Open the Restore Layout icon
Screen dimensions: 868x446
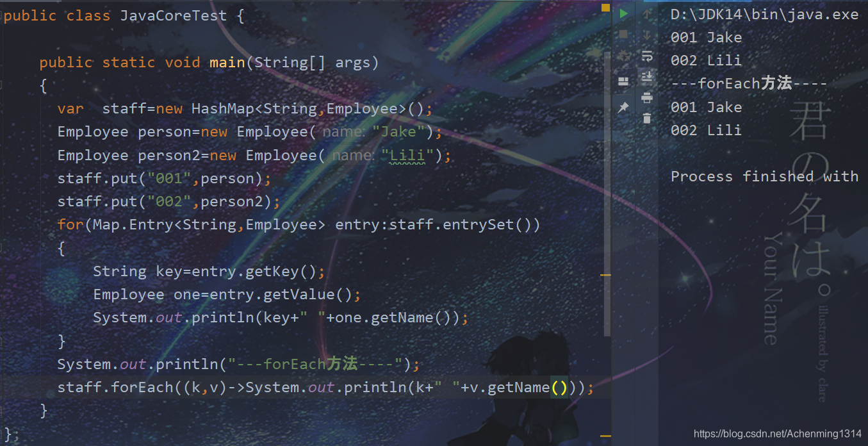click(x=623, y=81)
